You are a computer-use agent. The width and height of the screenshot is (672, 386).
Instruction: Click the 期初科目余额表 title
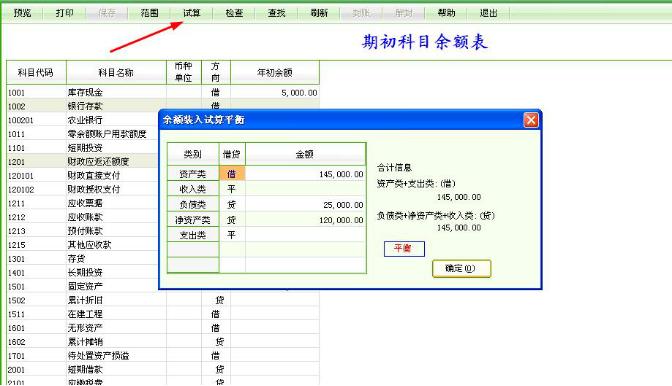425,42
